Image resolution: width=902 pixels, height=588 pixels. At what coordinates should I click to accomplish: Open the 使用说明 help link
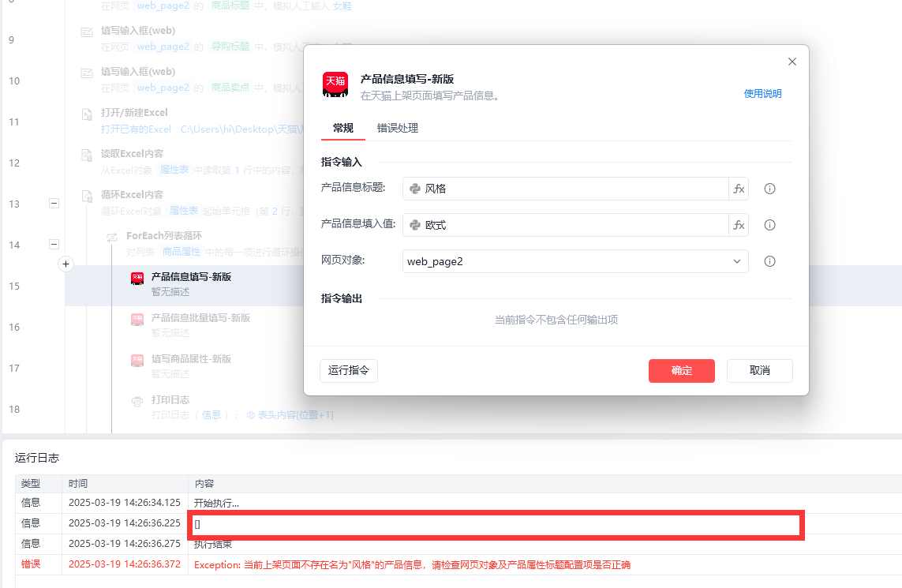762,94
